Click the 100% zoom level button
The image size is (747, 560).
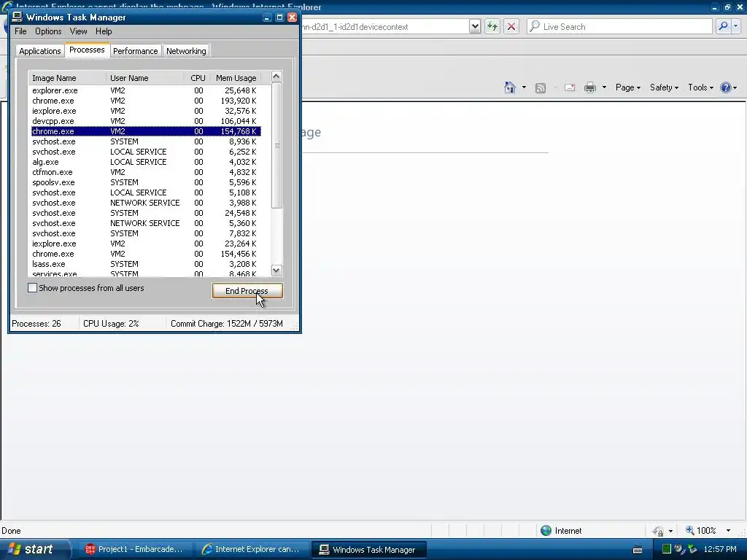point(701,531)
